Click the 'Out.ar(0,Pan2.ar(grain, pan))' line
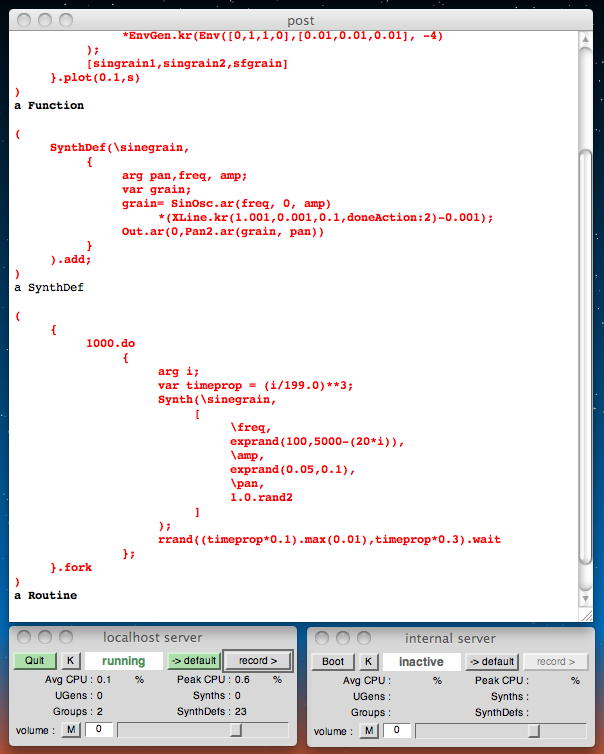 (223, 232)
